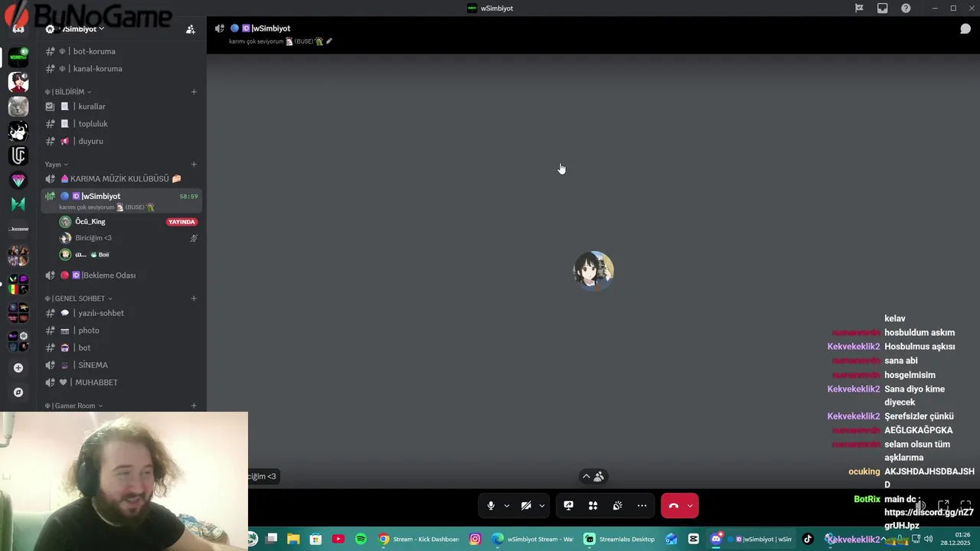
Task: Expand participants chevron above call controls
Action: pyautogui.click(x=586, y=477)
